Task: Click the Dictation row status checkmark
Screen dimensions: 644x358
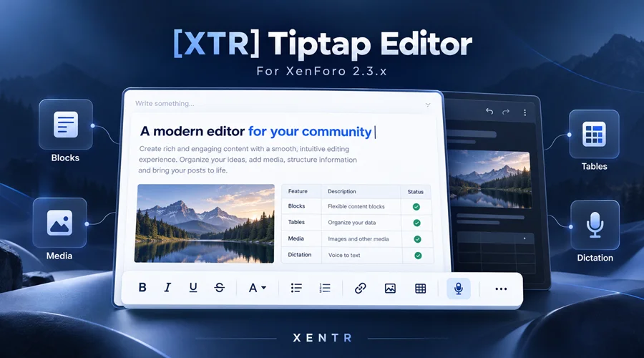Action: click(x=418, y=256)
